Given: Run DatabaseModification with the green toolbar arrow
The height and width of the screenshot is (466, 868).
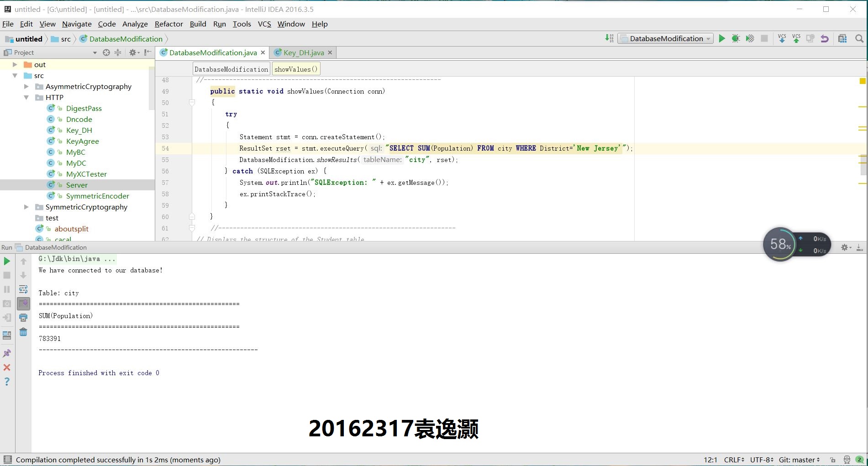Looking at the screenshot, I should (721, 39).
